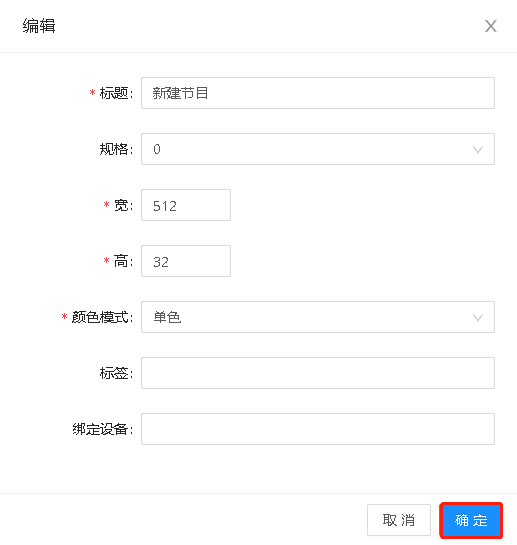Click the 规格 field label
The width and height of the screenshot is (517, 545).
[x=116, y=149]
